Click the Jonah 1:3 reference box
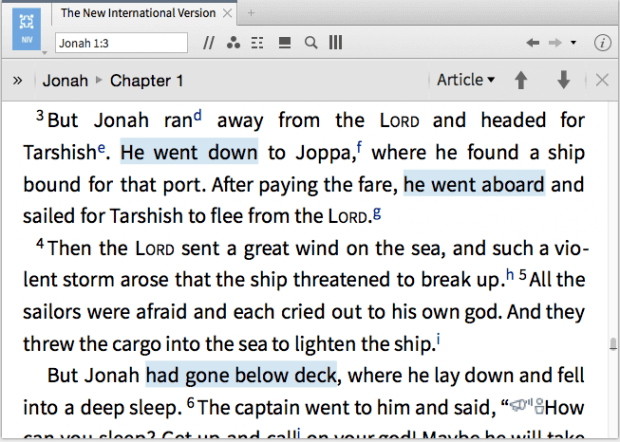Screen dimensions: 620x442 click(121, 43)
